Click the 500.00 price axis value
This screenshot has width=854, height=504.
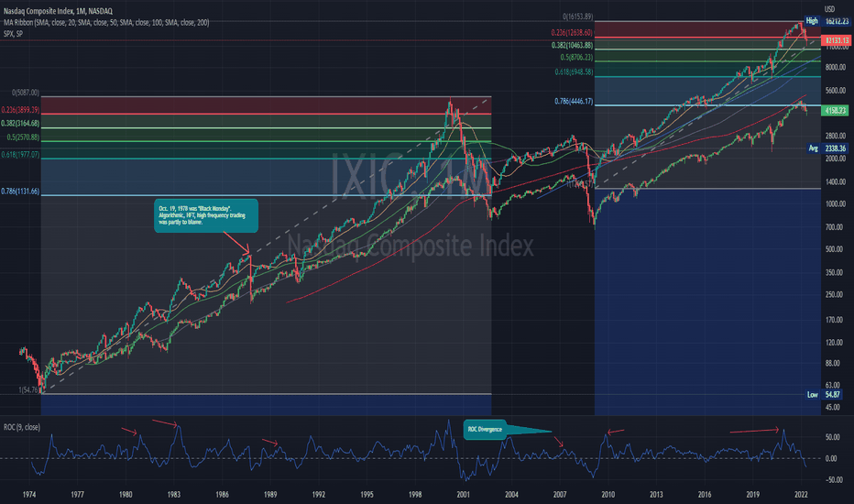836,249
